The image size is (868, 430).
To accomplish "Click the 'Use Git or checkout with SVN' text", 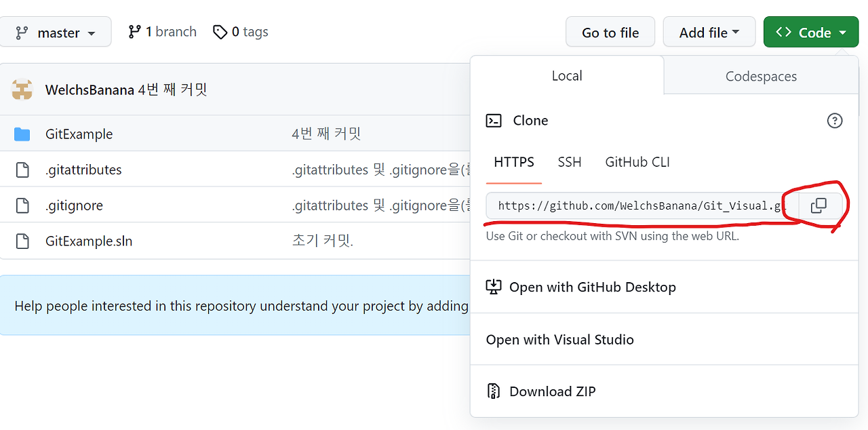I will pos(612,236).
